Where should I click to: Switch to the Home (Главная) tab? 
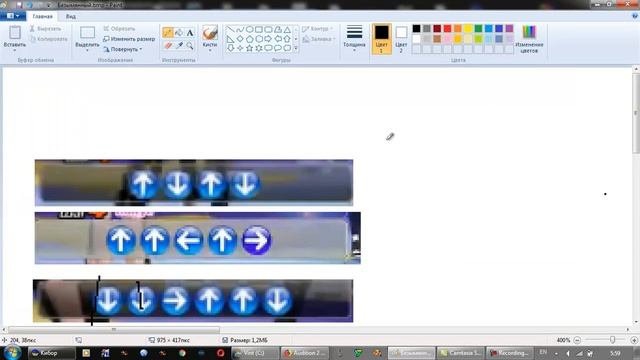coord(42,16)
